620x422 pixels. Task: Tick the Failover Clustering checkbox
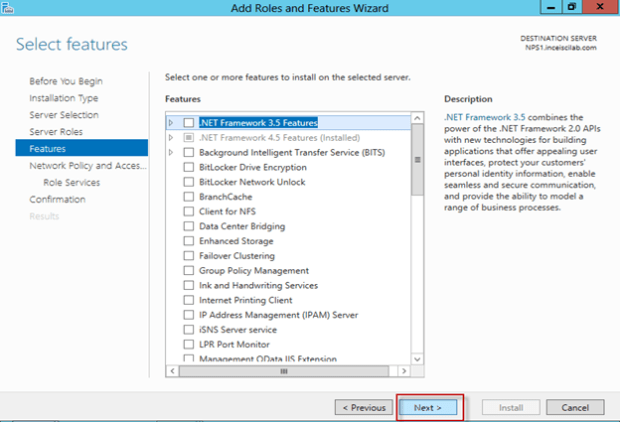(x=189, y=256)
